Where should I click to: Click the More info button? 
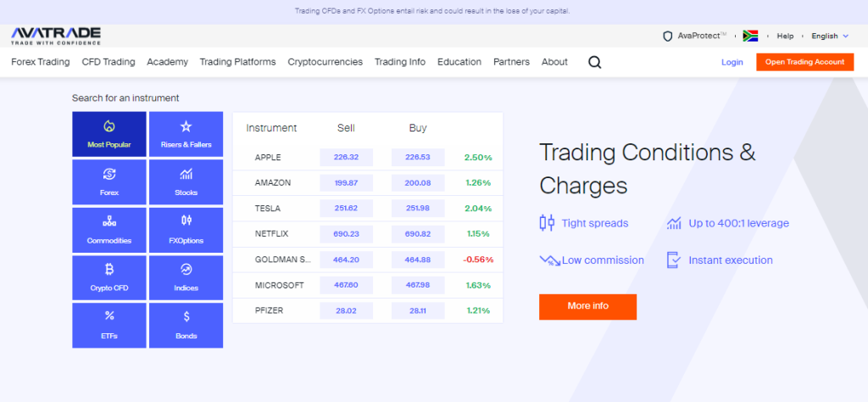pyautogui.click(x=588, y=307)
